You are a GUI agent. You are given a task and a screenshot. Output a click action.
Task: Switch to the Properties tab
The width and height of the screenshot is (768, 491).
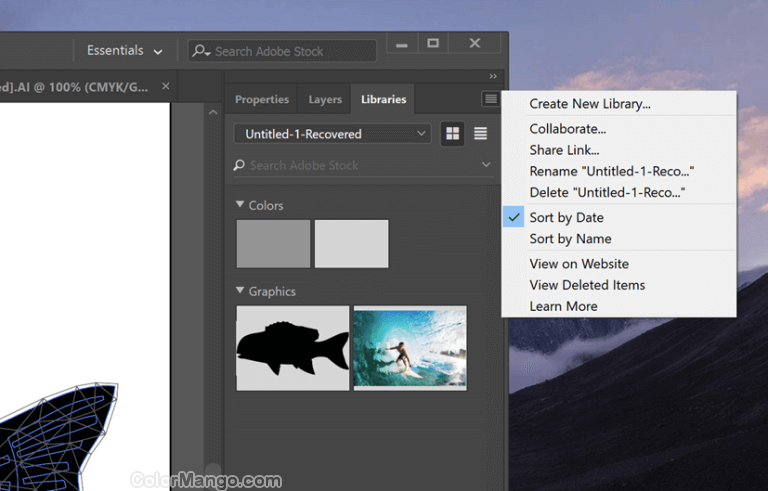coord(262,100)
